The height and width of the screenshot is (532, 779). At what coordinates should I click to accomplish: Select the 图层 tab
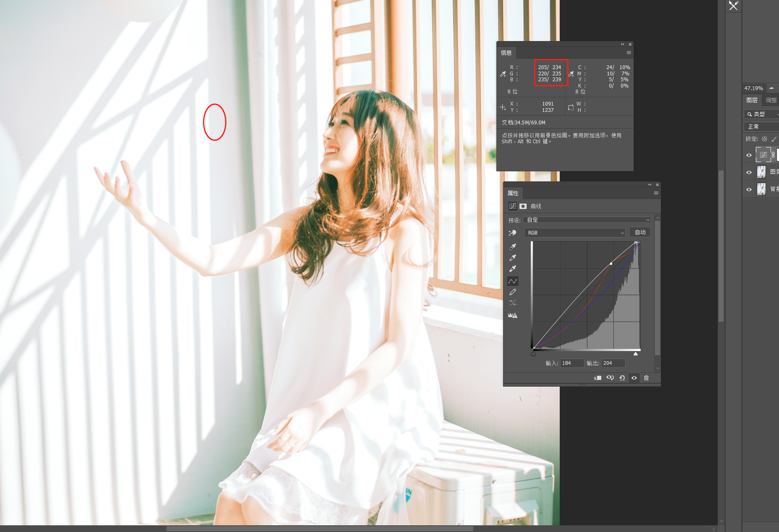752,100
